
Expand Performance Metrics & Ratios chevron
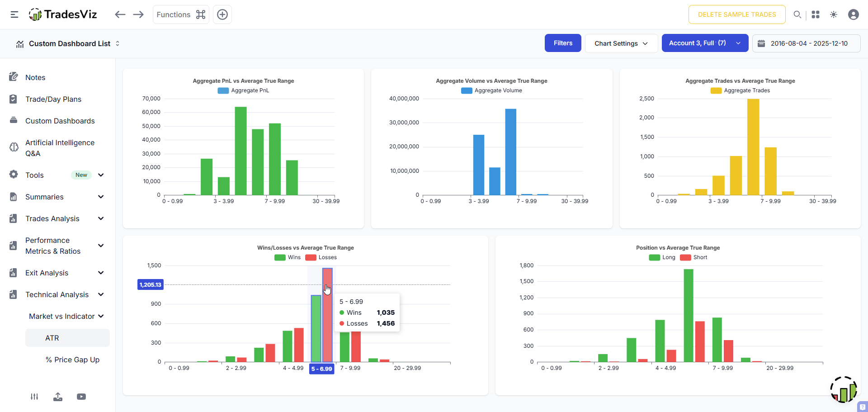coord(101,246)
